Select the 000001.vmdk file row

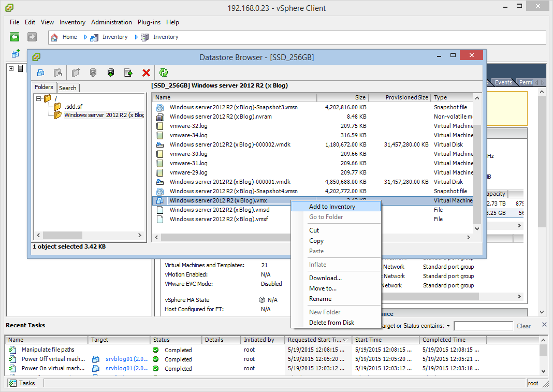click(x=312, y=182)
